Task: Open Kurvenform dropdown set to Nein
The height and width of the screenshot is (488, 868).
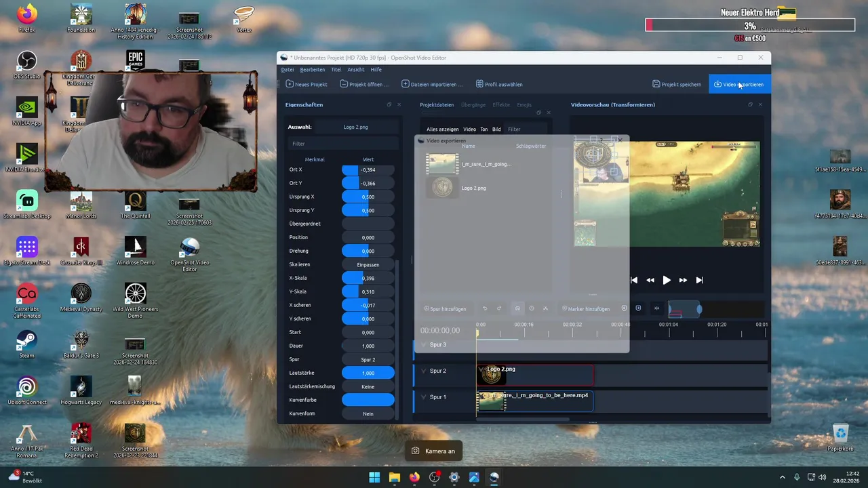Action: pos(368,413)
